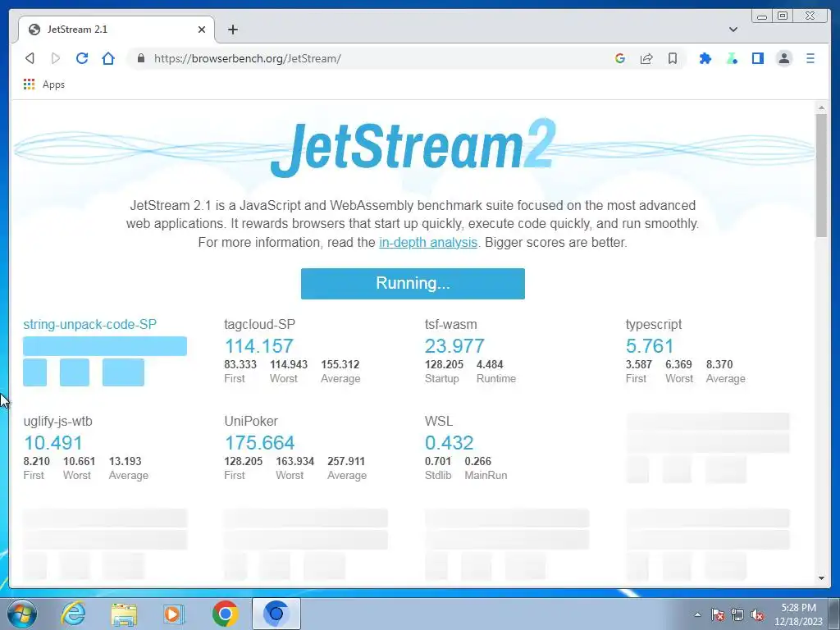Select tagcloud-SP score 114.157

pos(258,346)
